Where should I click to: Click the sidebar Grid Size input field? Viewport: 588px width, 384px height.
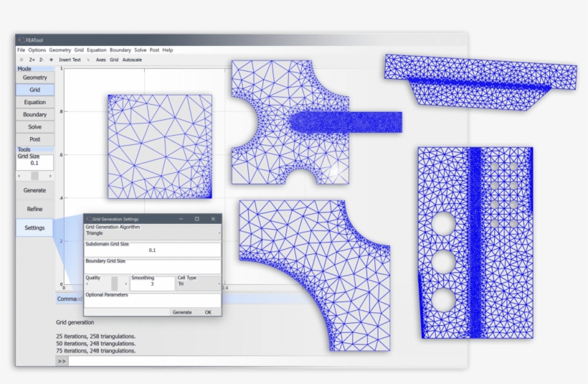(x=35, y=163)
